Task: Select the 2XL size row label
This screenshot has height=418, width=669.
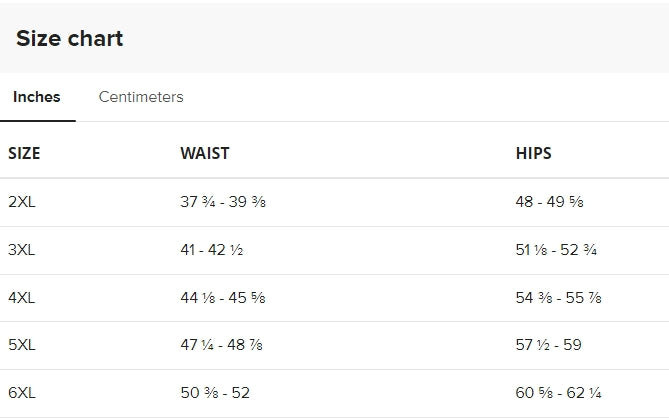Action: pyautogui.click(x=22, y=201)
